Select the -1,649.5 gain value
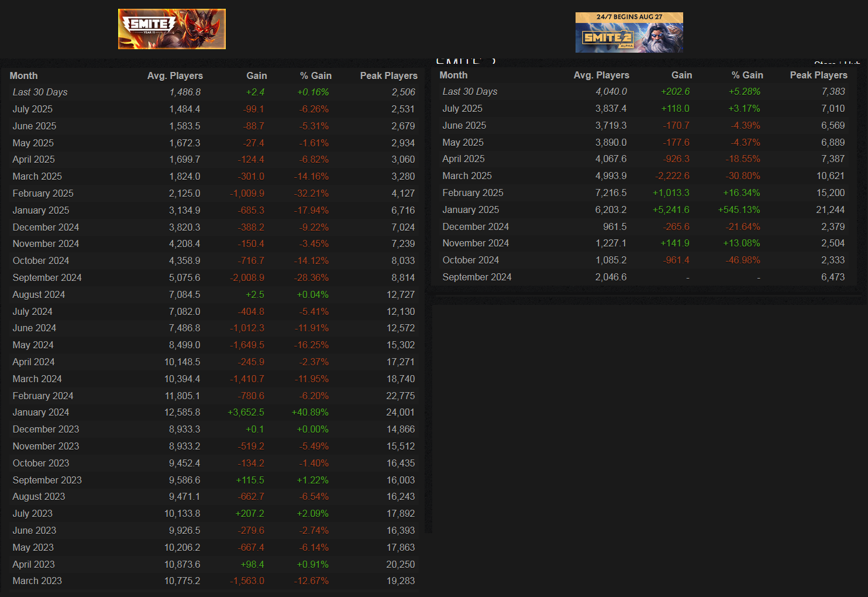 click(247, 345)
